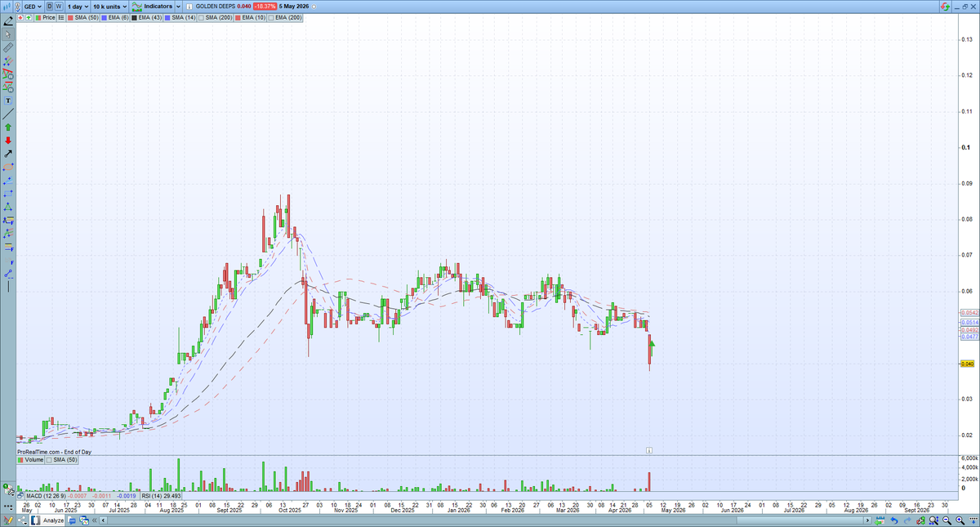Place a green up arrow marker

tap(8, 127)
